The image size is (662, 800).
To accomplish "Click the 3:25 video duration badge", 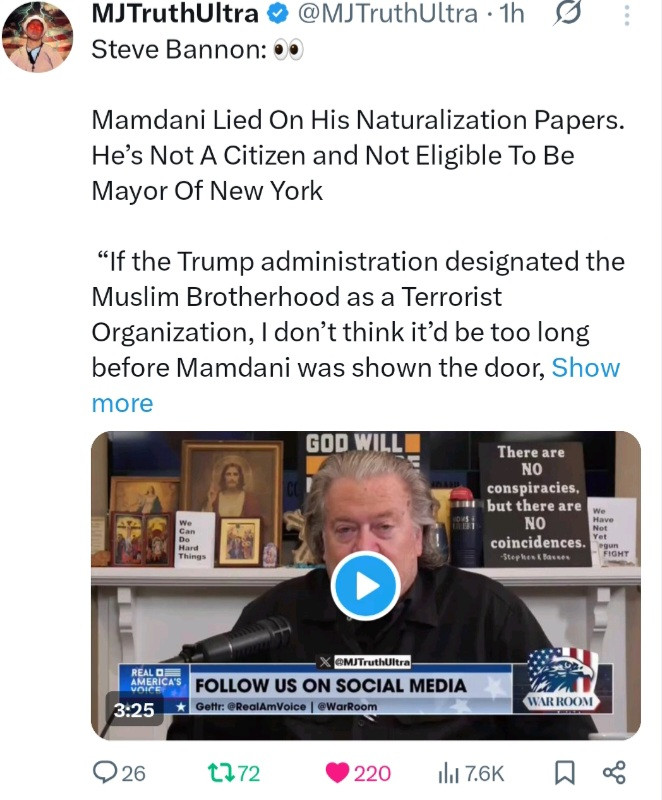I will click(x=134, y=710).
